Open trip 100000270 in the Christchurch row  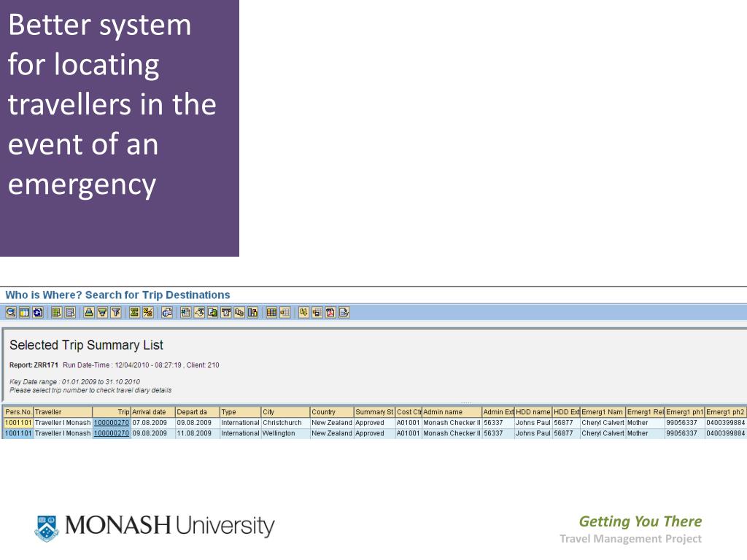tap(111, 423)
